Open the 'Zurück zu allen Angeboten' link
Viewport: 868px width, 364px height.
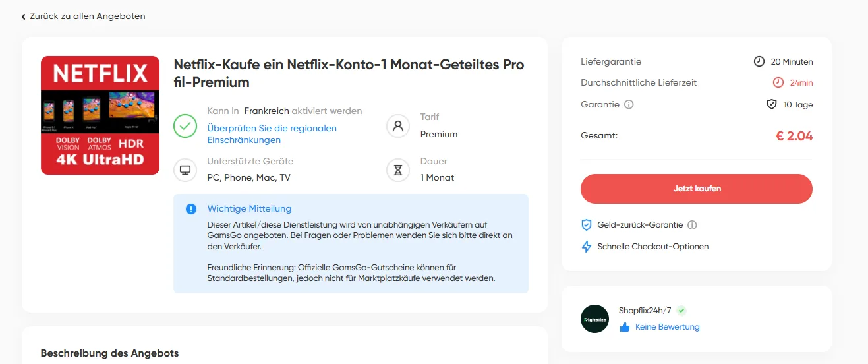pos(88,16)
